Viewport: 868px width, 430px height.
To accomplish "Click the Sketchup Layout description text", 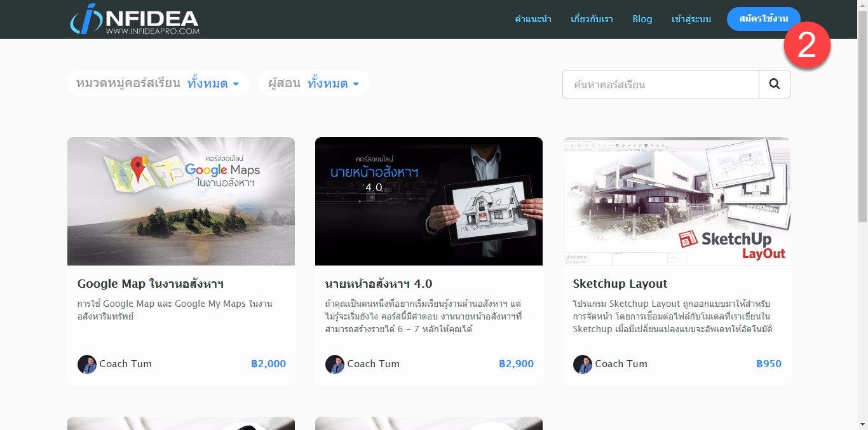I will 672,316.
